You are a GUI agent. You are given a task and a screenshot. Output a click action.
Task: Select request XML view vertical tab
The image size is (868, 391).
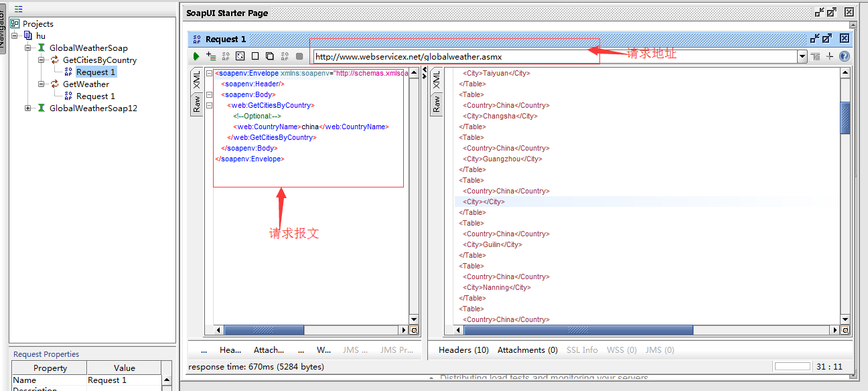(197, 80)
